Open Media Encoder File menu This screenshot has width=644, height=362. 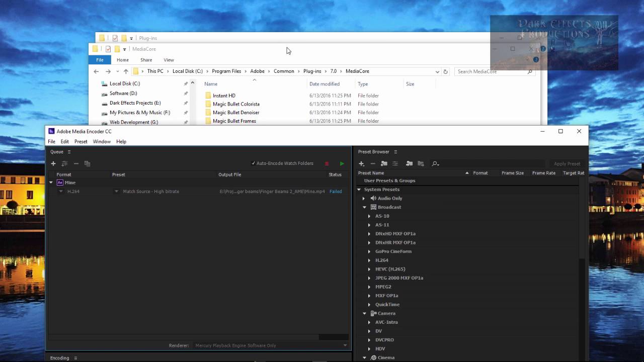tap(51, 142)
